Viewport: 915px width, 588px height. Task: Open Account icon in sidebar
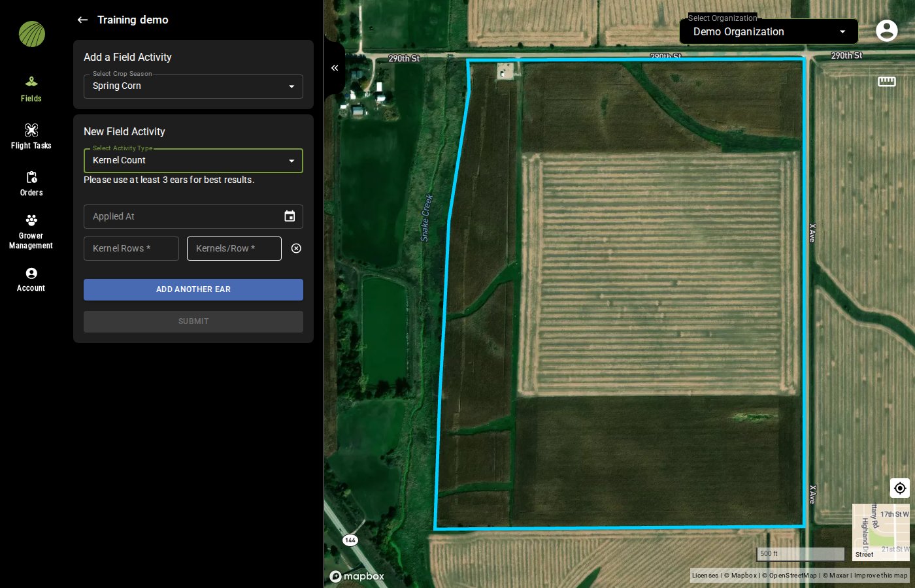[x=31, y=273]
